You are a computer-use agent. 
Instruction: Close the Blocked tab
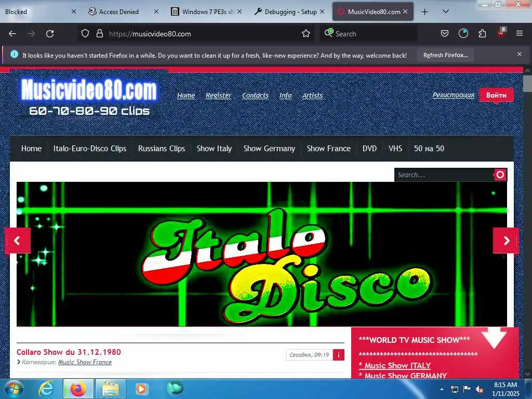point(73,11)
